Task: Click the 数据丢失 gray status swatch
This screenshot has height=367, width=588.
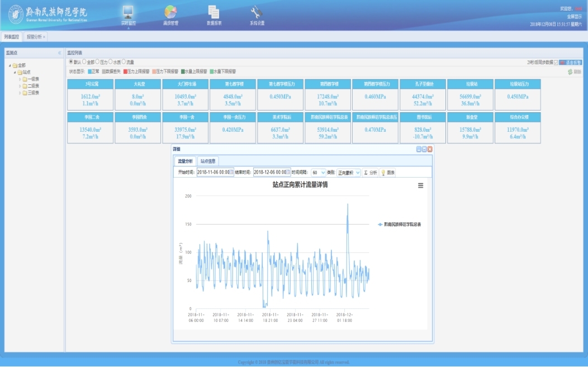Action: click(104, 72)
